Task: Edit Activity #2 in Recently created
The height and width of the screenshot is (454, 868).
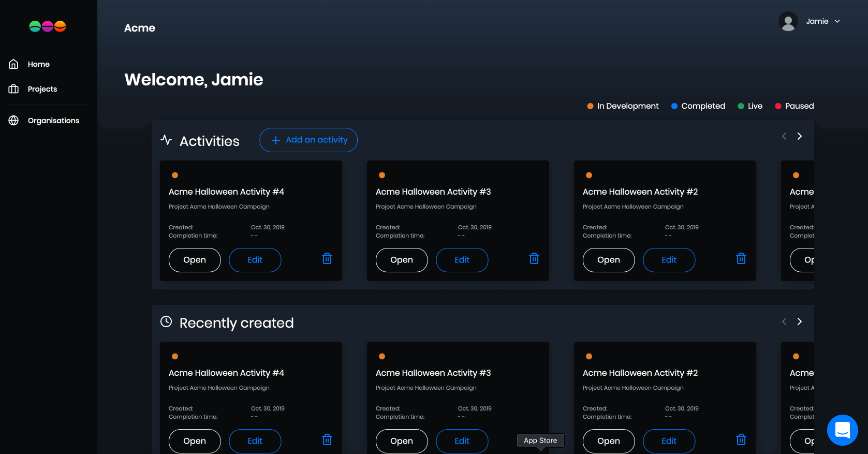Action: (x=669, y=441)
